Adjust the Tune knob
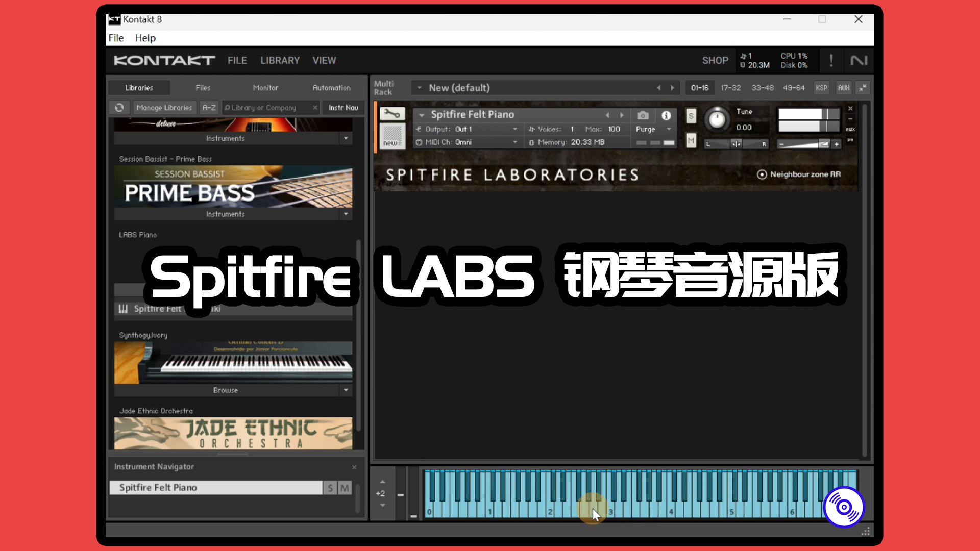The width and height of the screenshot is (980, 551). click(717, 119)
